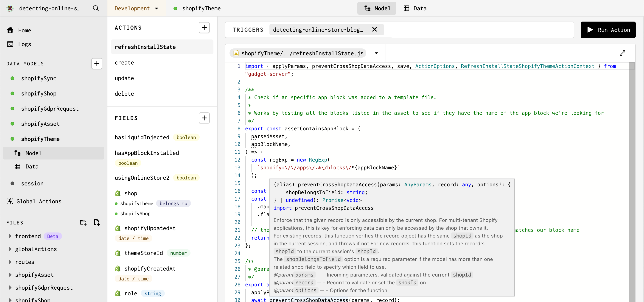This screenshot has height=302, width=644.
Task: Create a new folder in Files
Action: 83,223
